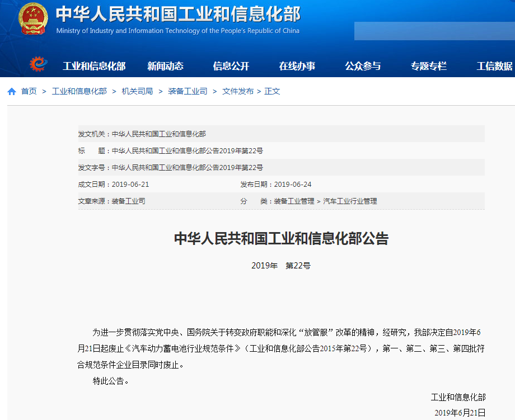Viewport: 515px width, 420px height.
Task: Click the 文章来源 装备工业司 text
Action: pyautogui.click(x=111, y=201)
